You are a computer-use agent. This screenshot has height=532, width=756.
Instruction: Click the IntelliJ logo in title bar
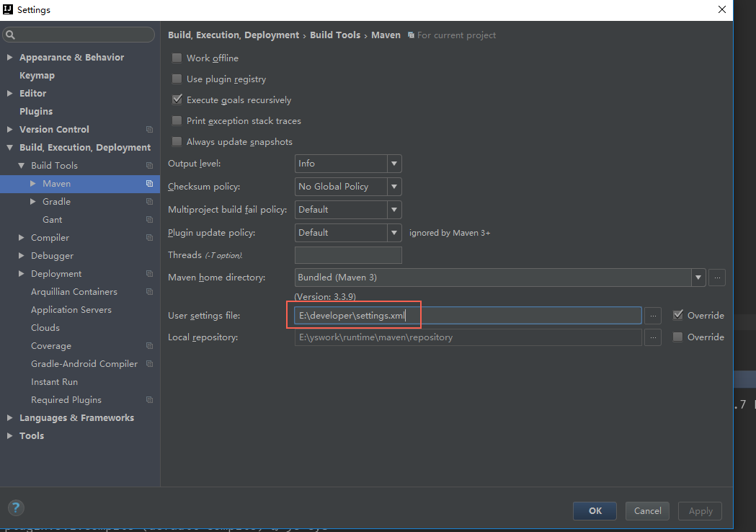point(8,9)
